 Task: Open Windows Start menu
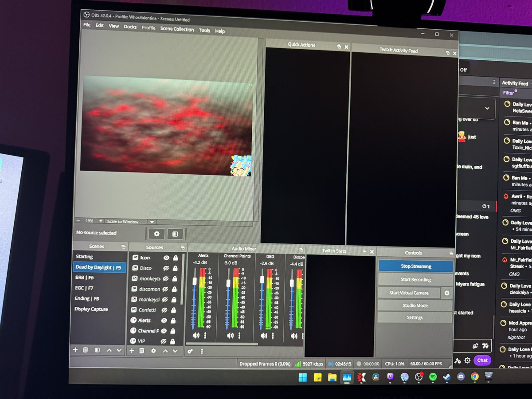click(303, 378)
